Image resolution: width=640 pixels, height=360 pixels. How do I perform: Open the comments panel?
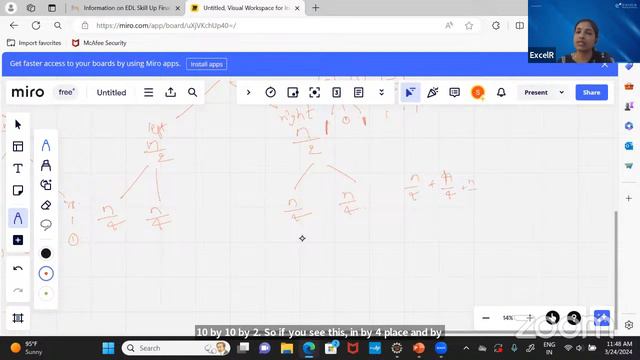point(454,93)
